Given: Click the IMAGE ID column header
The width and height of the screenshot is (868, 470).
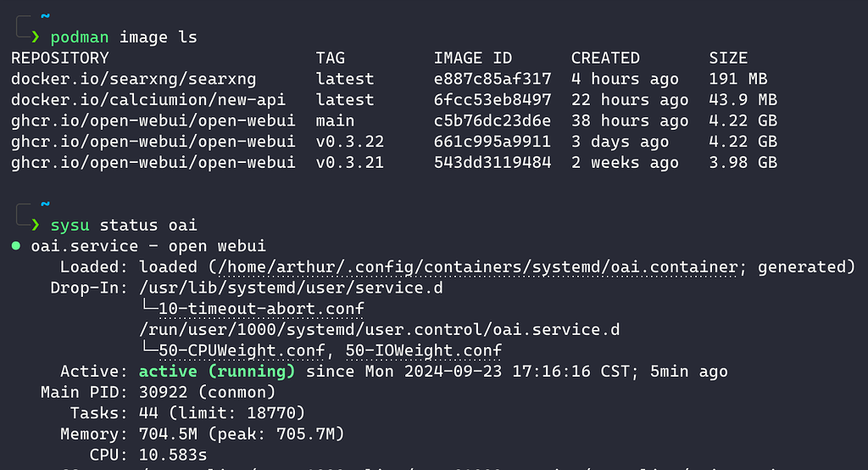Looking at the screenshot, I should pos(473,59).
